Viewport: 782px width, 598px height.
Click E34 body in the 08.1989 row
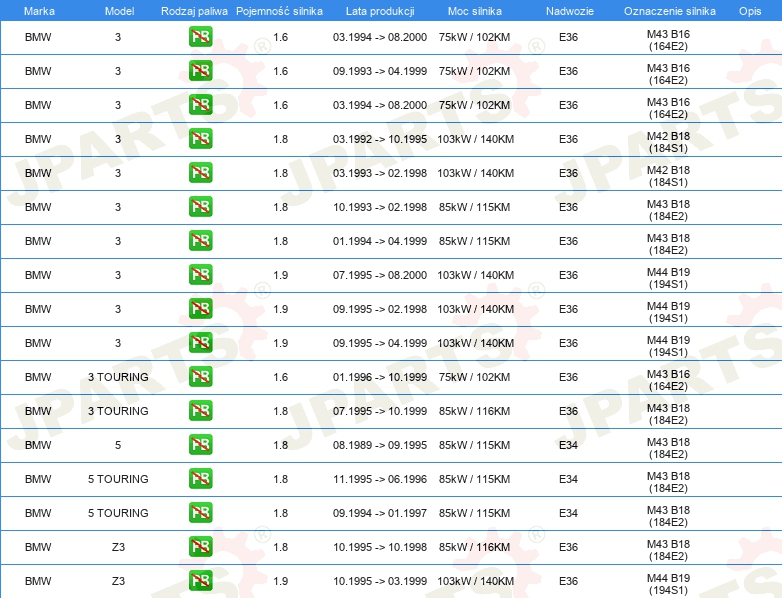coord(568,445)
